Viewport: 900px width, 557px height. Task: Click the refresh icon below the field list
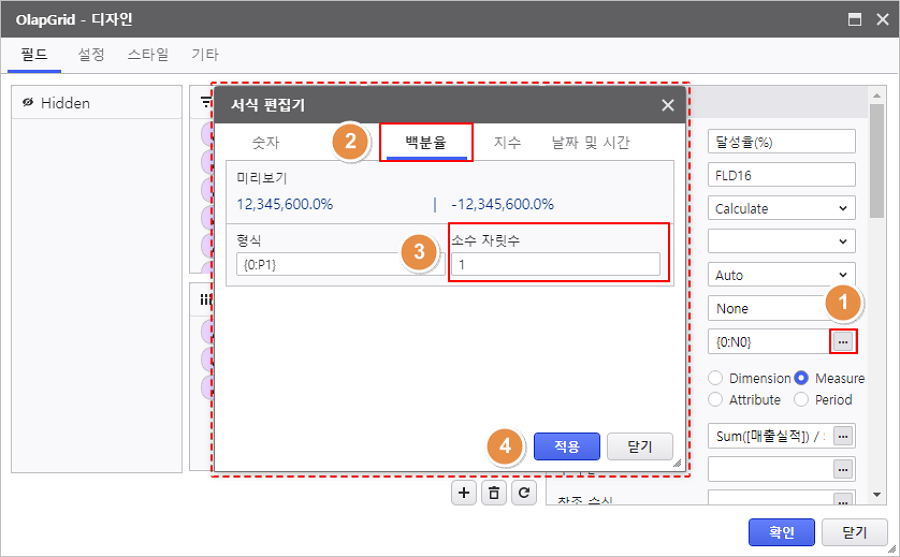[x=523, y=493]
